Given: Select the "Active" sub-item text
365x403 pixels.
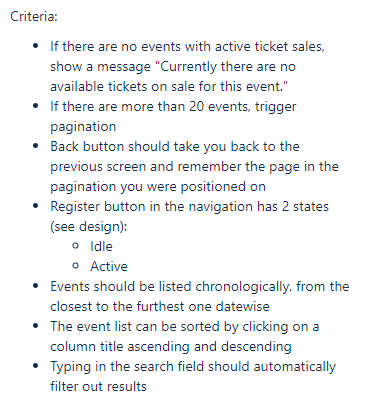Looking at the screenshot, I should click(109, 266).
